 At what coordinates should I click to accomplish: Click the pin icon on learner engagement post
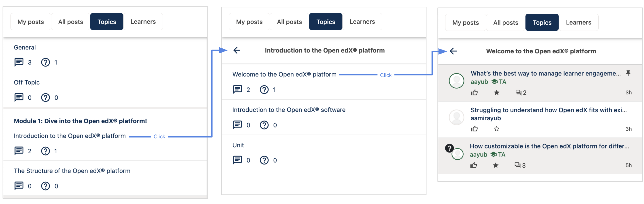click(x=628, y=73)
